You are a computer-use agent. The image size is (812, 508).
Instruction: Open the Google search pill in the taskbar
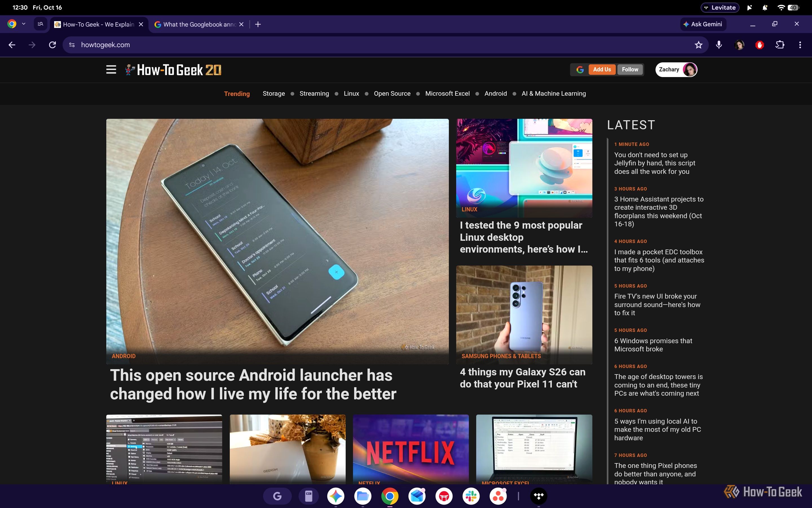(277, 496)
